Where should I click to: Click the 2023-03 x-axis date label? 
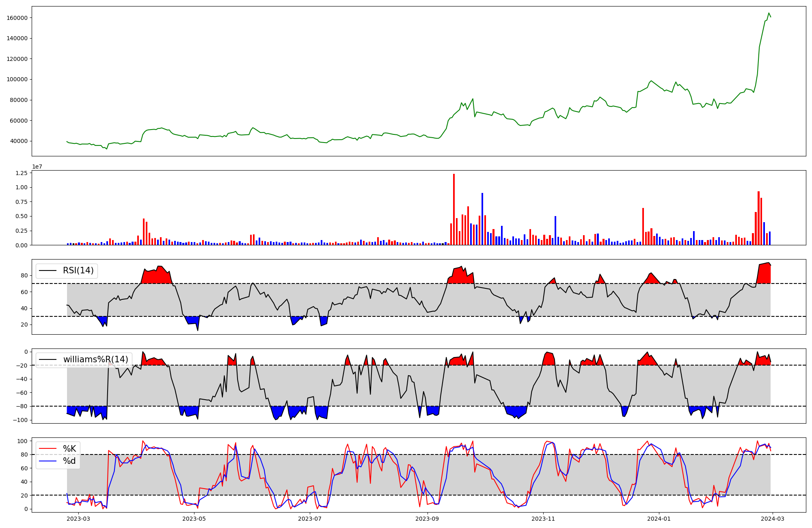coord(78,519)
